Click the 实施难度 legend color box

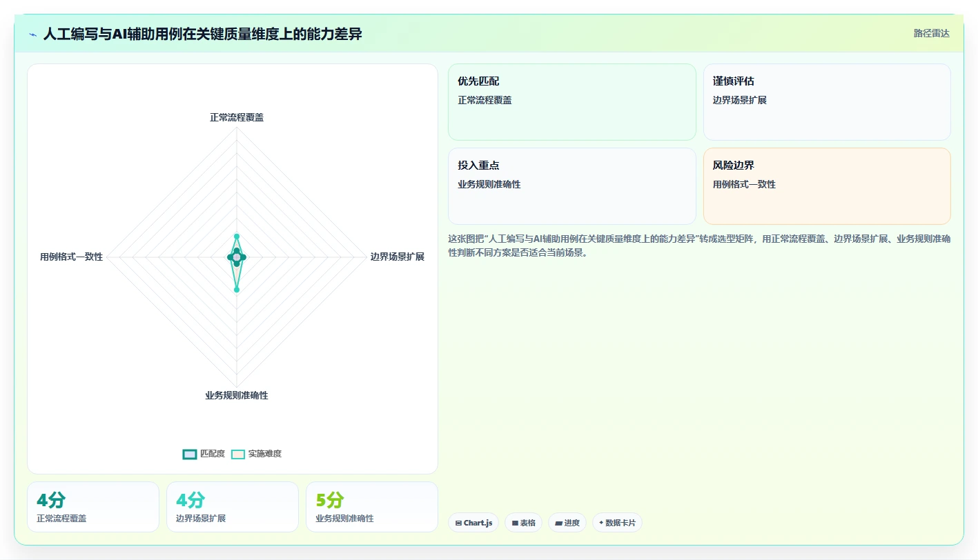[238, 454]
